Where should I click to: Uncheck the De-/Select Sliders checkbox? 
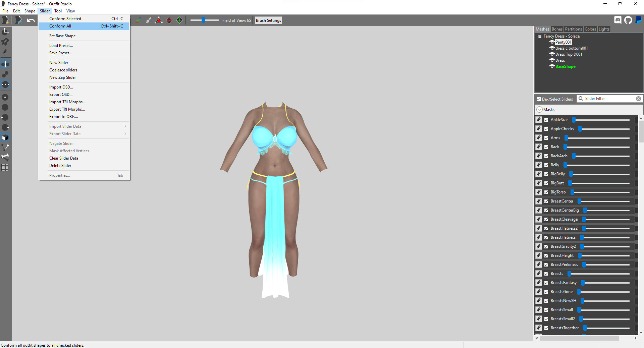(539, 99)
